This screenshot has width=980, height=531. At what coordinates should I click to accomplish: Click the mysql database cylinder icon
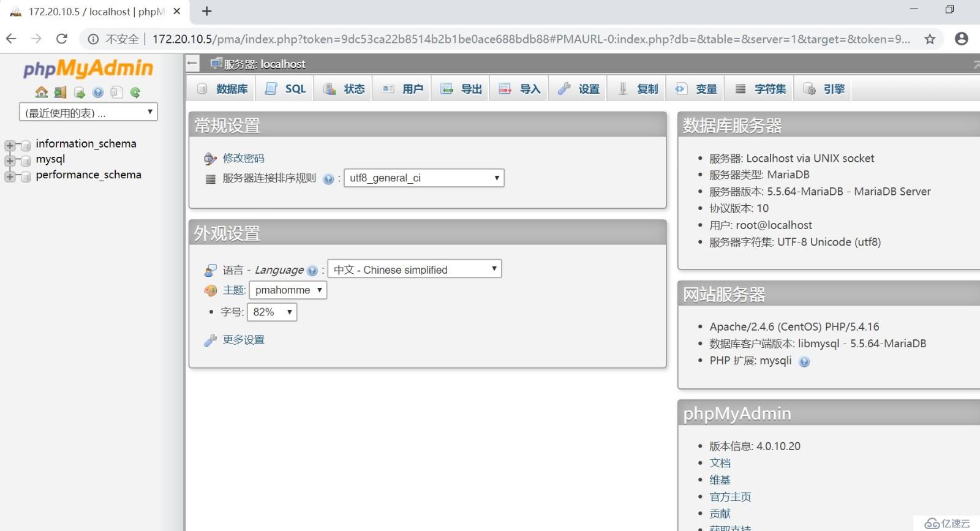click(26, 160)
